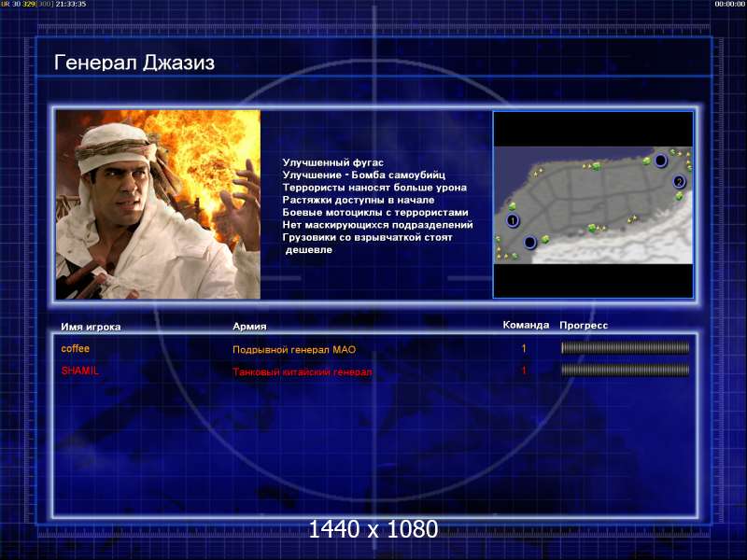Click the column header 'Армия'
Image resolution: width=747 pixels, height=560 pixels.
[249, 326]
